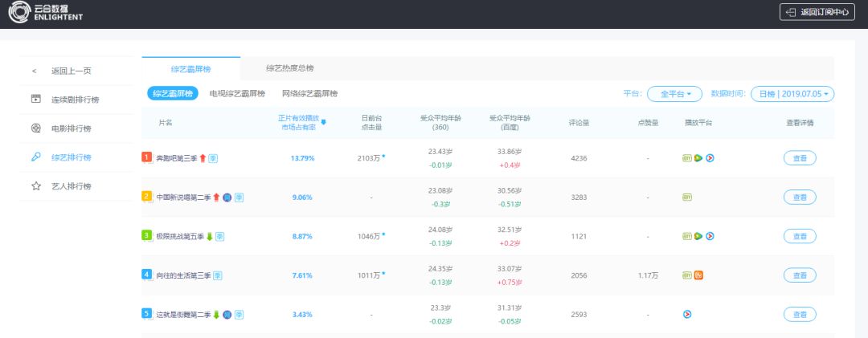Viewport: 868px width, 338px height.
Task: Click iQiyi platform icon in 奔跑吧第三季 row
Action: coord(687,158)
